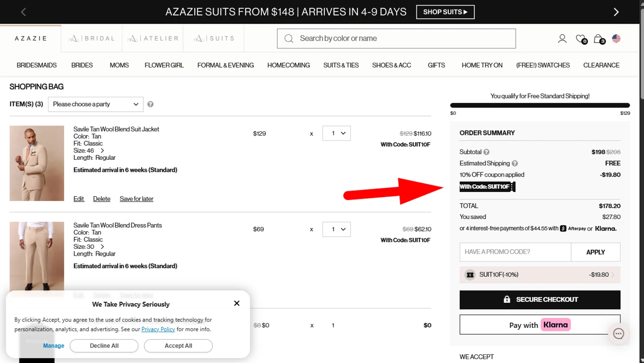Expand Size 46 chevron for Suit Jacket

click(102, 151)
